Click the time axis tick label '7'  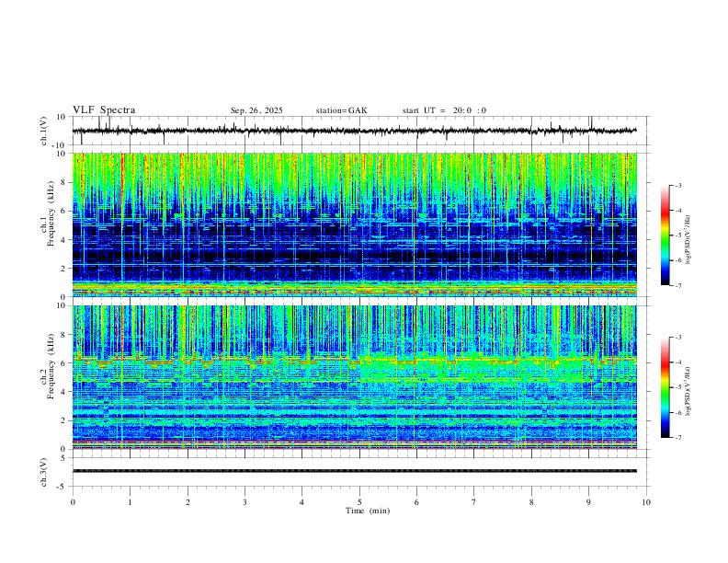474,502
